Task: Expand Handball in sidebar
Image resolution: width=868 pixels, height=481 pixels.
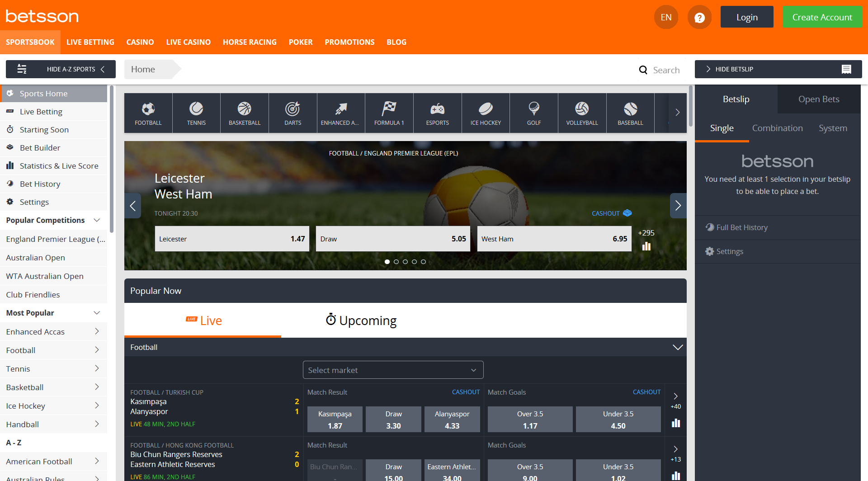Action: [97, 424]
